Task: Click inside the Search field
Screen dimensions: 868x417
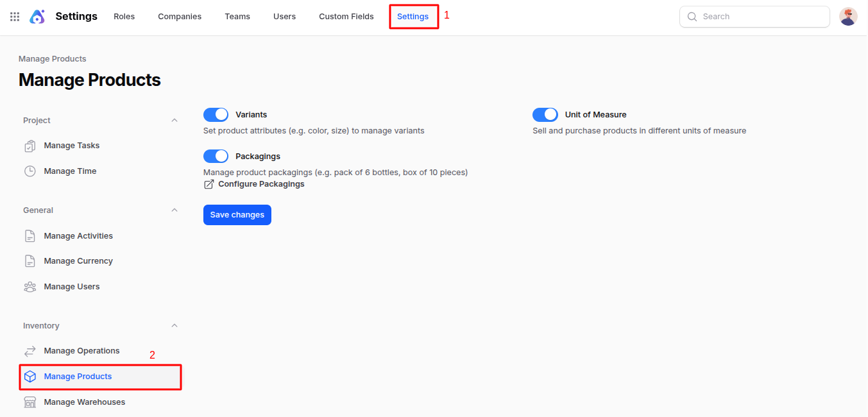Action: click(x=754, y=16)
